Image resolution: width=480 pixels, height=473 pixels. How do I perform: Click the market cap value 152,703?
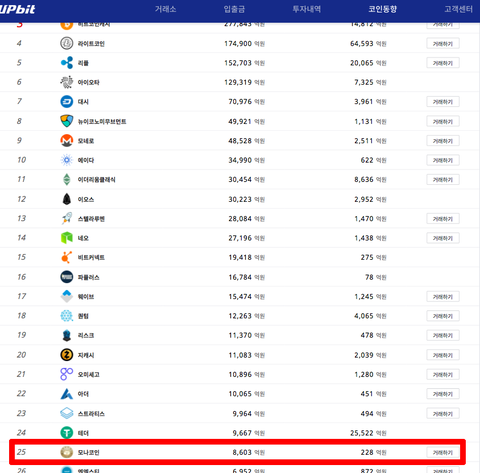click(238, 63)
